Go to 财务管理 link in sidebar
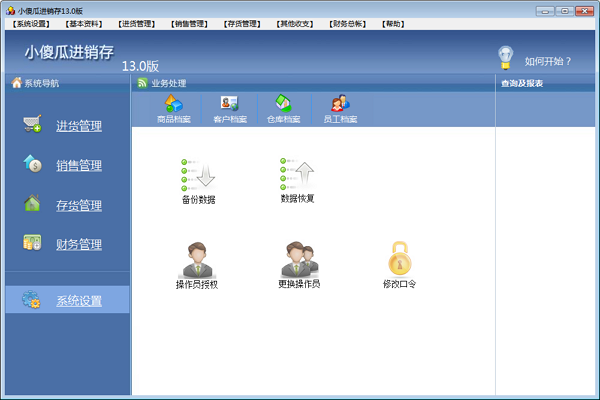 79,245
